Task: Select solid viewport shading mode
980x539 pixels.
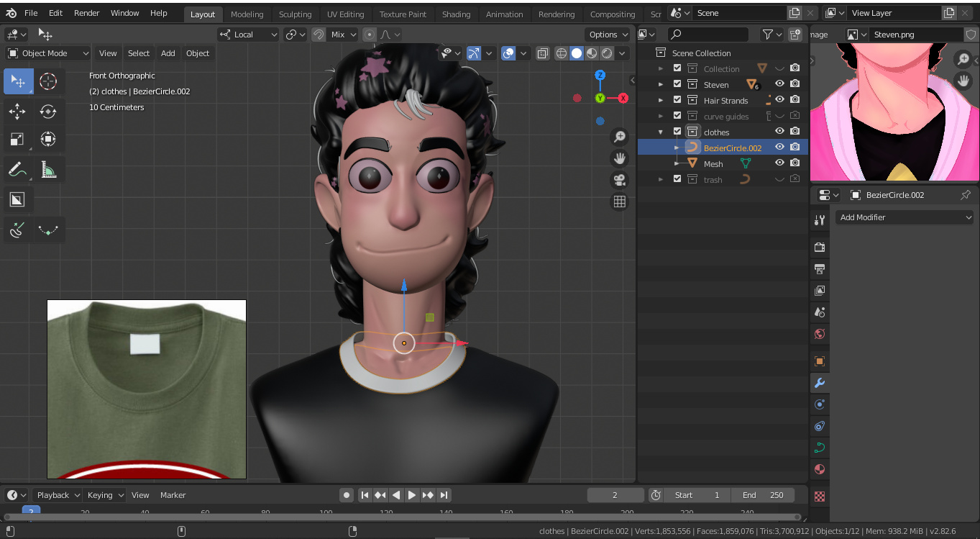Action: (577, 53)
